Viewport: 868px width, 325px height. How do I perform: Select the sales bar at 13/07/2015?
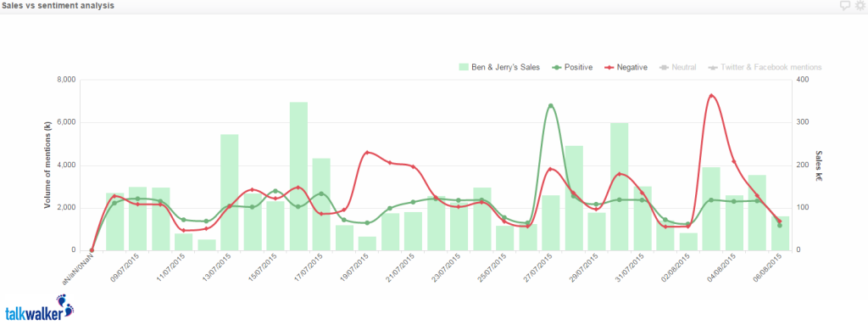229,193
